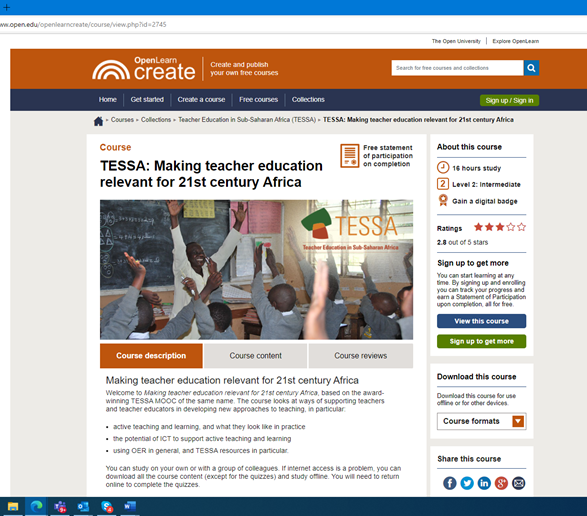
Task: Open Free courses in navigation bar
Action: point(259,100)
